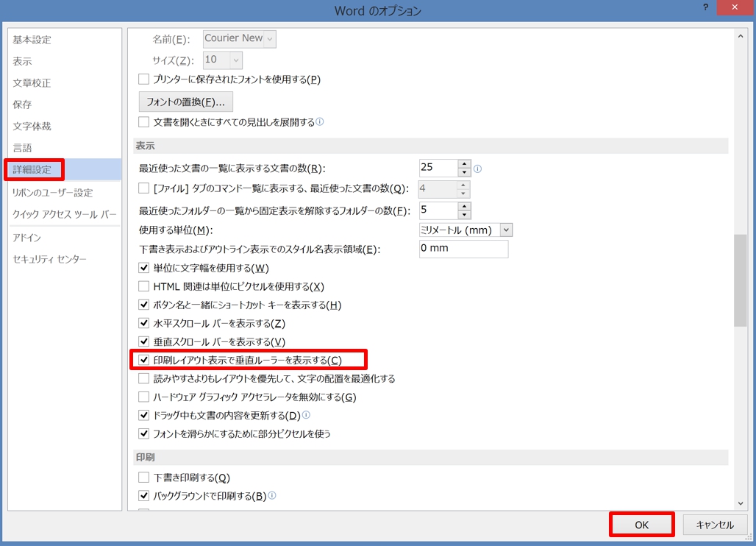The image size is (756, 546).
Task: Enable 文書を開くときにすべての見出しを展開する checkbox
Action: pos(143,122)
